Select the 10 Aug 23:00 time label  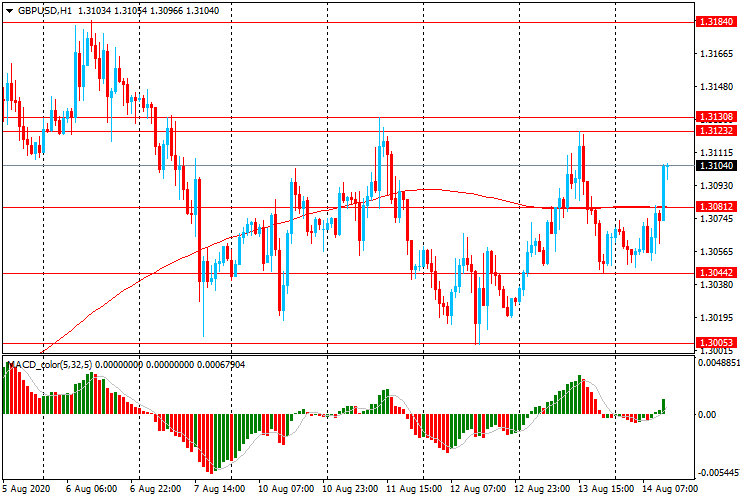[x=351, y=490]
